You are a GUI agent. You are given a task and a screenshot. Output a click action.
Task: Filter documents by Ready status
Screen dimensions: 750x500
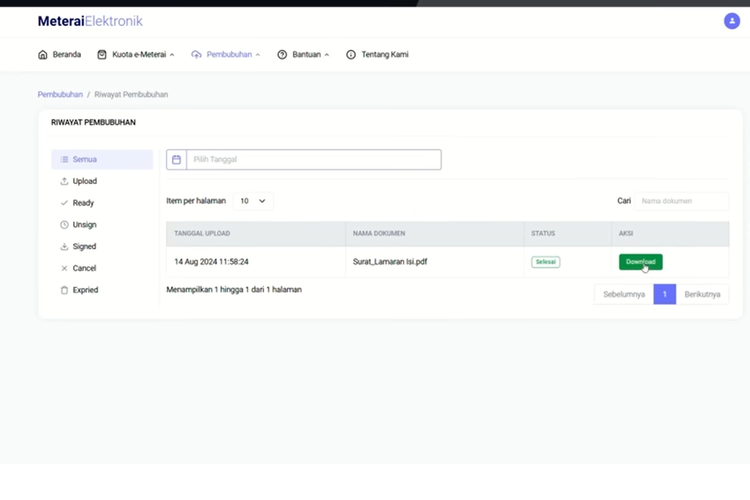tap(83, 203)
